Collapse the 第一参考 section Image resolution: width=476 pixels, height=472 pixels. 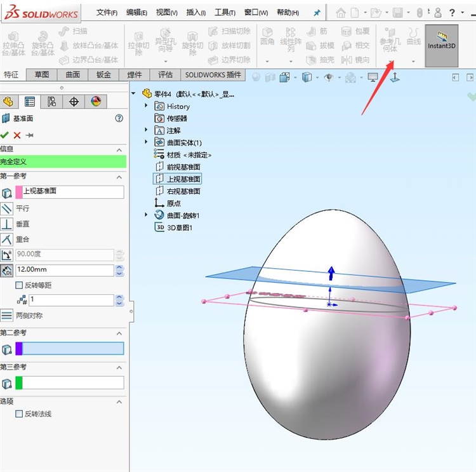(119, 177)
